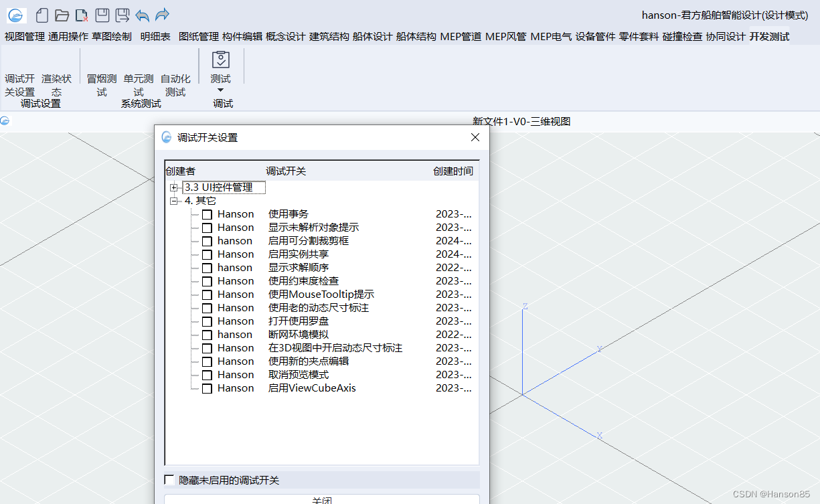Click the 渲染状态 button

click(56, 85)
